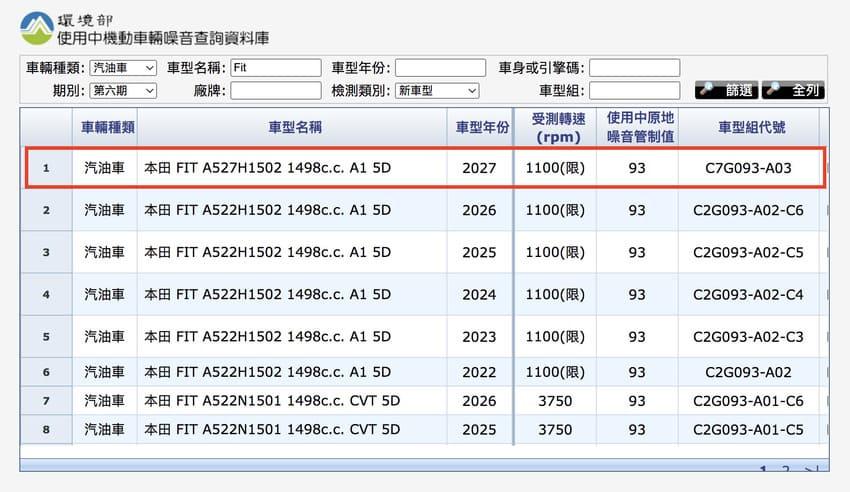Click year 2023 in row 5

(x=479, y=337)
